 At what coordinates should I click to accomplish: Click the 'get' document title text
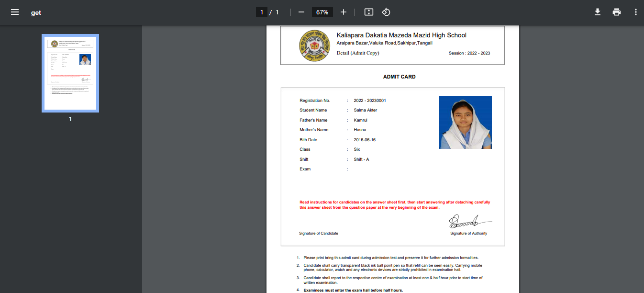coord(36,12)
